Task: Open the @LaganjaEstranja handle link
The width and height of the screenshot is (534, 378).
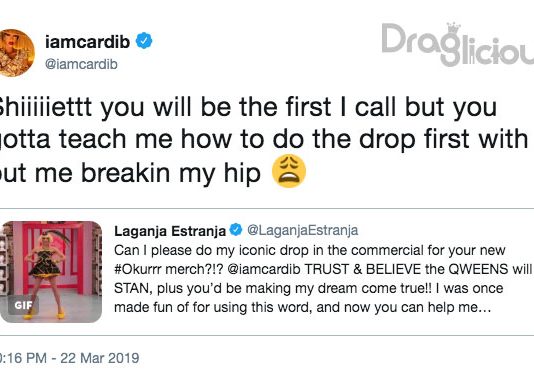Action: (302, 231)
